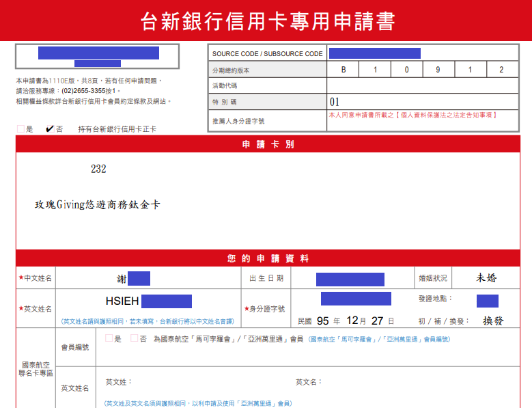This screenshot has width=532, height=408.
Task: Click the red 個人資料保護法之法定告知事項 notice
Action: click(413, 115)
